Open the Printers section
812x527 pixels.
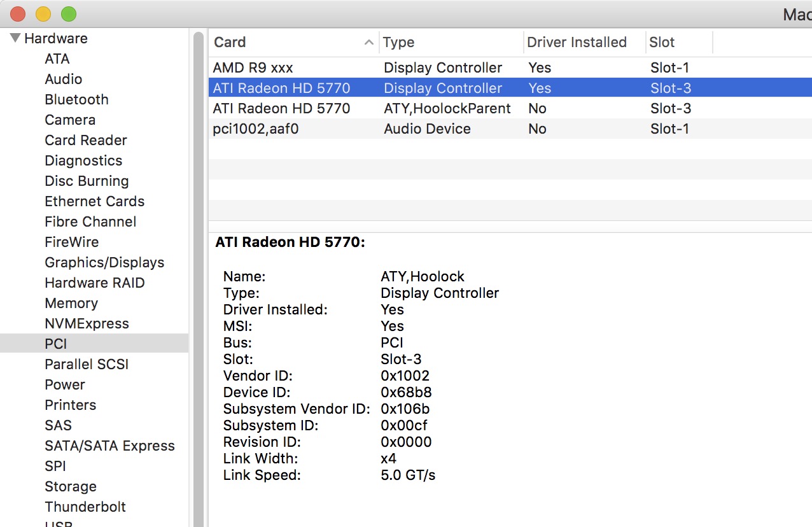click(x=71, y=405)
